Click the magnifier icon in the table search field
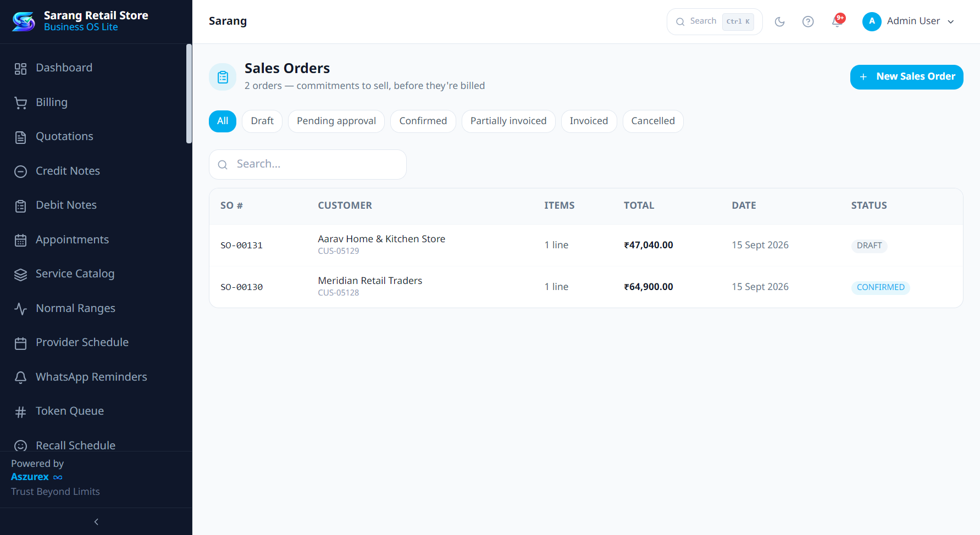Viewport: 980px width, 535px height. (223, 165)
